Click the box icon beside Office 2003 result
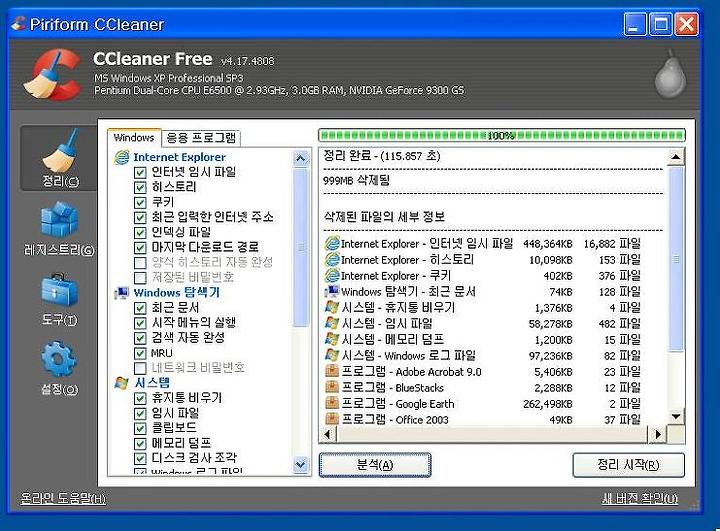720x531 pixels. pyautogui.click(x=332, y=419)
